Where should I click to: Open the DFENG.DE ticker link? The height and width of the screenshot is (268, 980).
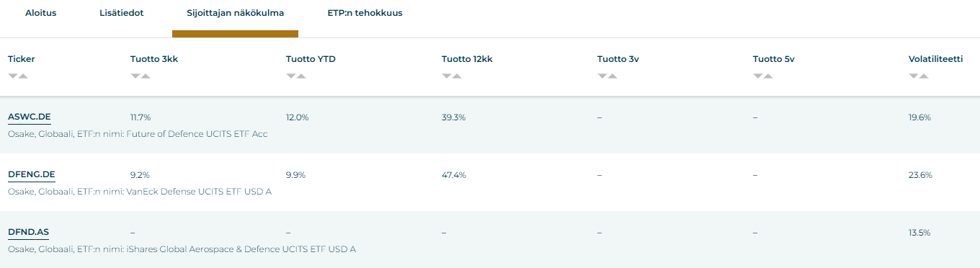tap(32, 174)
